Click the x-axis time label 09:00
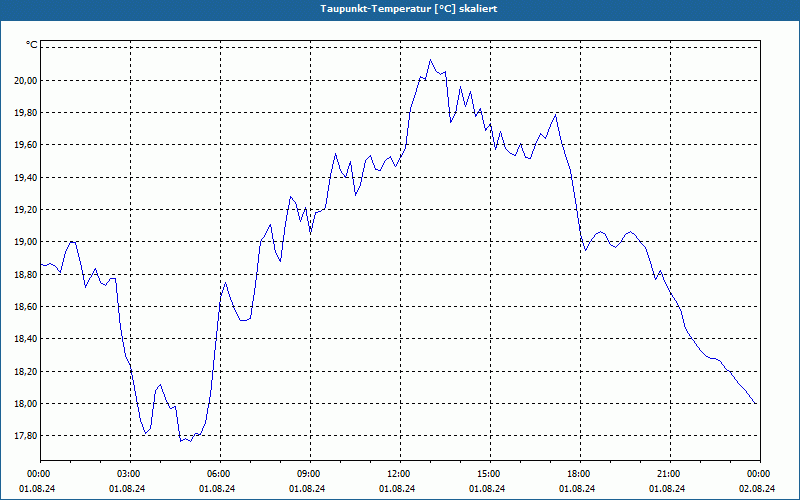The width and height of the screenshot is (800, 500). [310, 474]
